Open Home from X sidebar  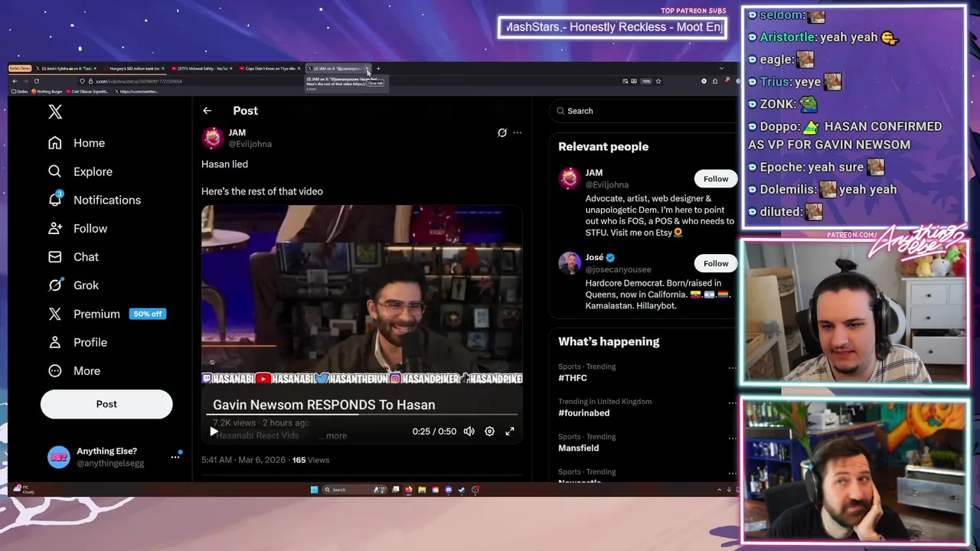[x=77, y=143]
